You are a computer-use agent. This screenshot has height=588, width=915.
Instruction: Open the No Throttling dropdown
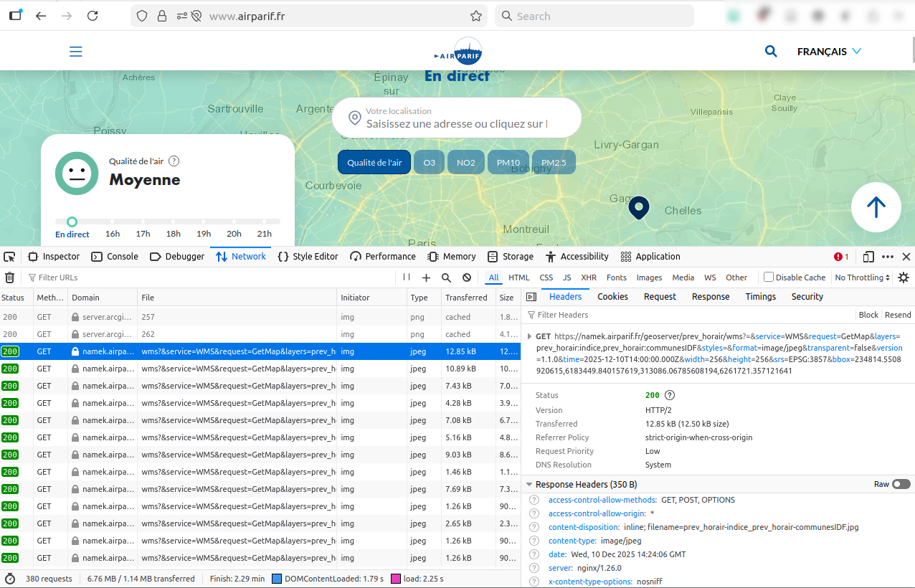(x=862, y=278)
